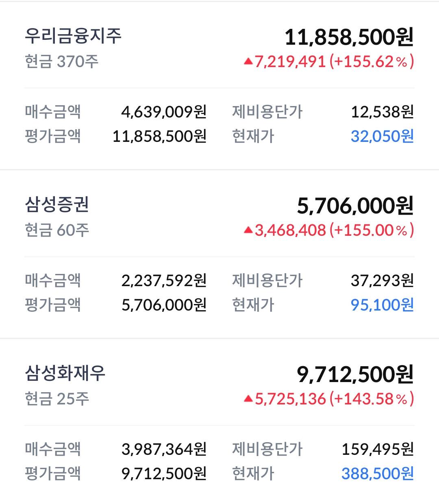Click the +155.00% return percentage
Screen dimensions: 439x504
[x=372, y=230]
